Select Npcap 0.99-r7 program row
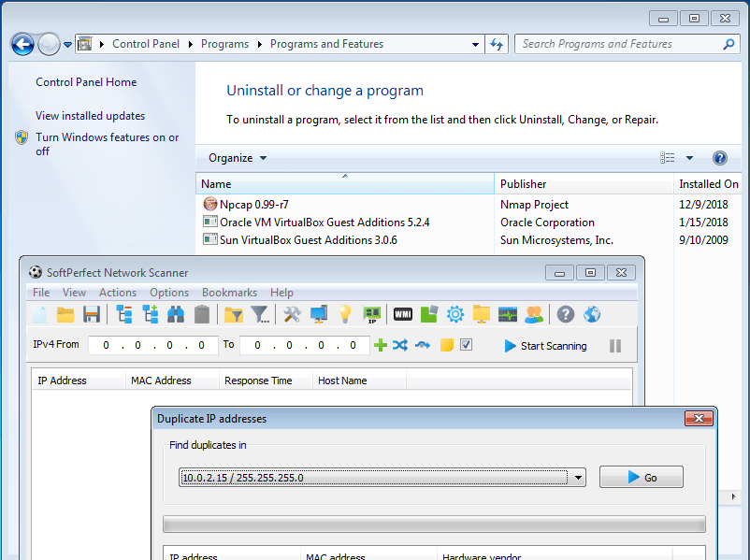This screenshot has width=750, height=560. (x=469, y=204)
